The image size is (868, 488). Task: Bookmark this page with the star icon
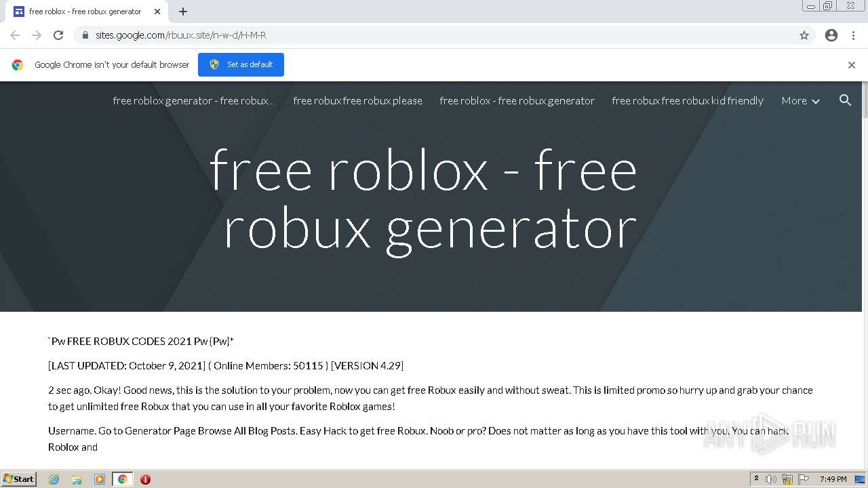coord(804,35)
